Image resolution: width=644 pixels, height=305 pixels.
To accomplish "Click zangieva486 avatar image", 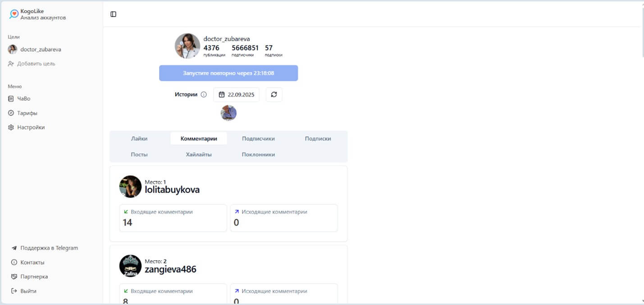I will coord(130,266).
